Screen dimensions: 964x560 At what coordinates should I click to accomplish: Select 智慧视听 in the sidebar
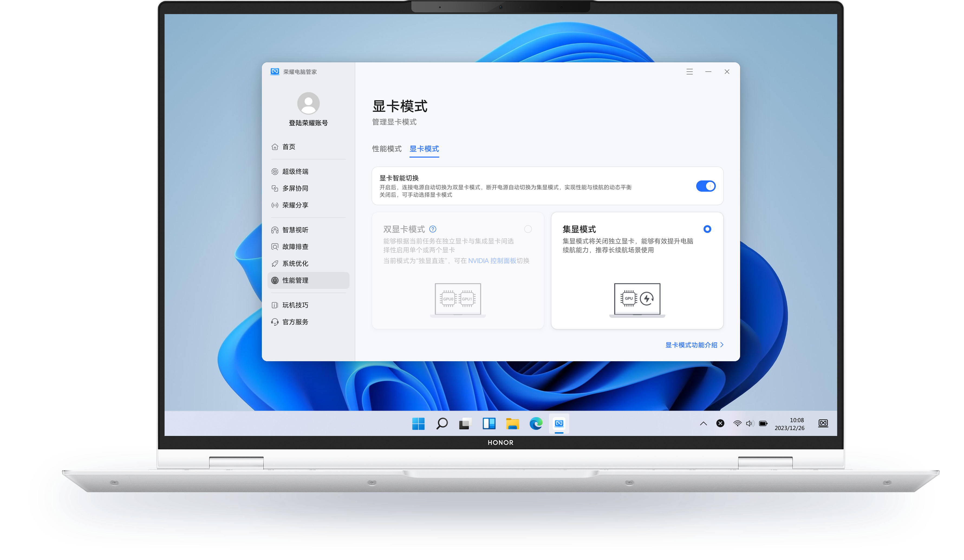click(295, 230)
